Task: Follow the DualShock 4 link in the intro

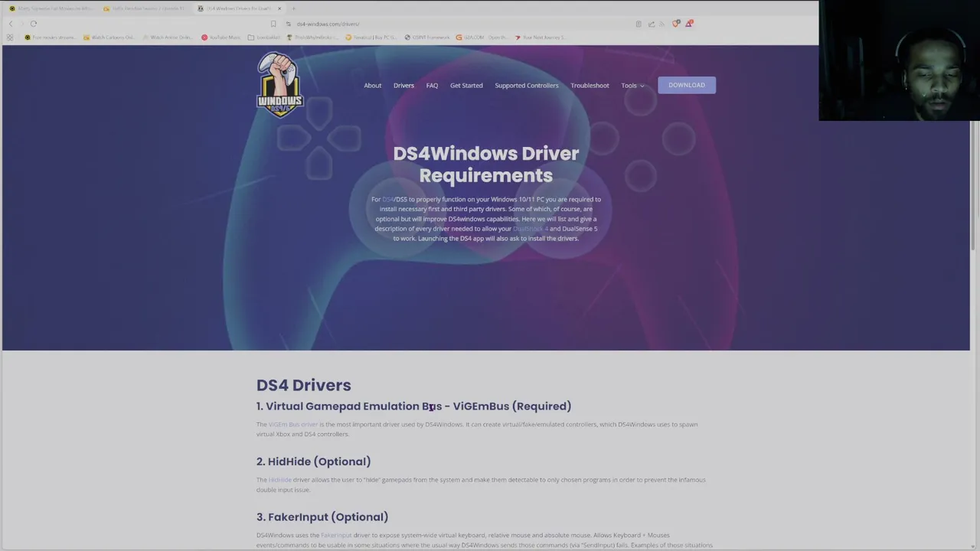Action: point(530,228)
